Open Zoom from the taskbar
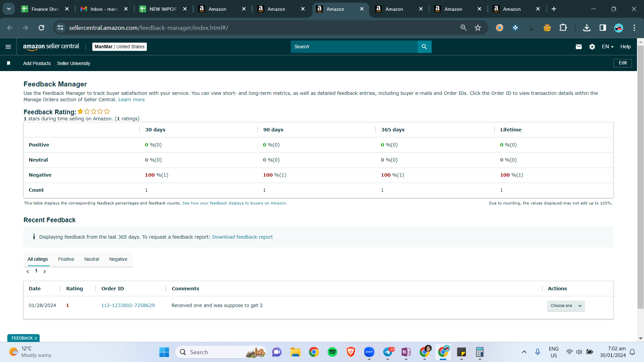The width and height of the screenshot is (644, 362). [x=369, y=352]
